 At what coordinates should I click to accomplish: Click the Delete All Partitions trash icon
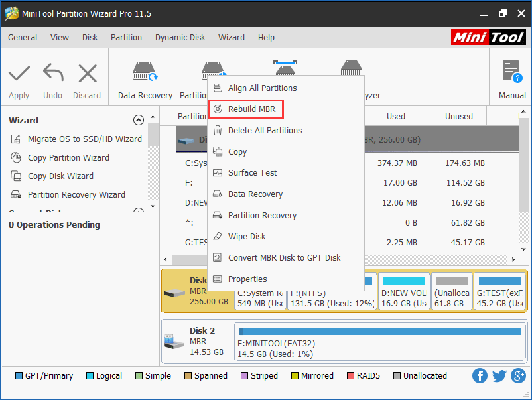(218, 130)
